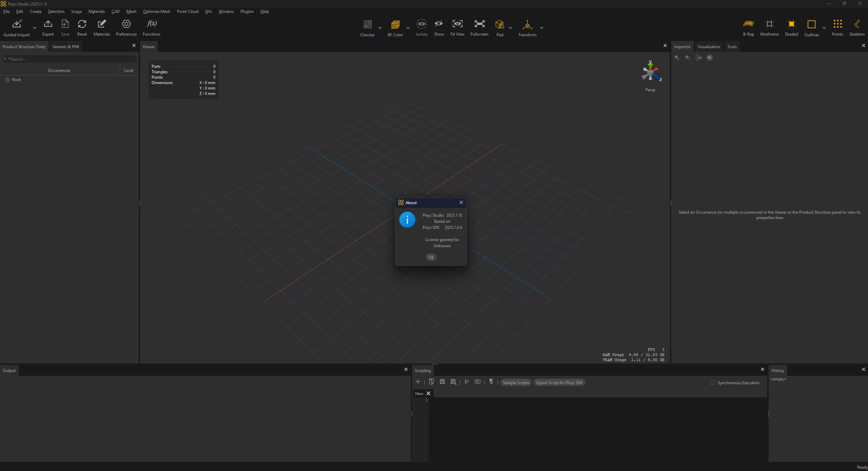
Task: Click the Occurrences column header
Action: click(x=59, y=71)
